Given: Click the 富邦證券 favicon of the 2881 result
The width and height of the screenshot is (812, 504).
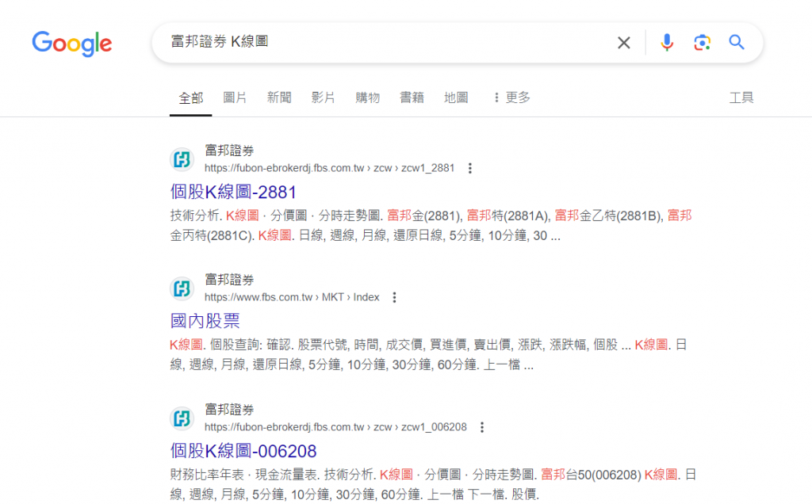Looking at the screenshot, I should [x=182, y=159].
